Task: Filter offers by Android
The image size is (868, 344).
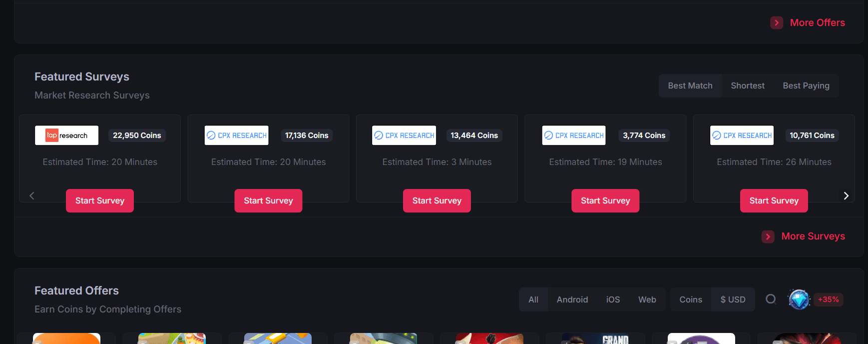Action: pos(572,299)
